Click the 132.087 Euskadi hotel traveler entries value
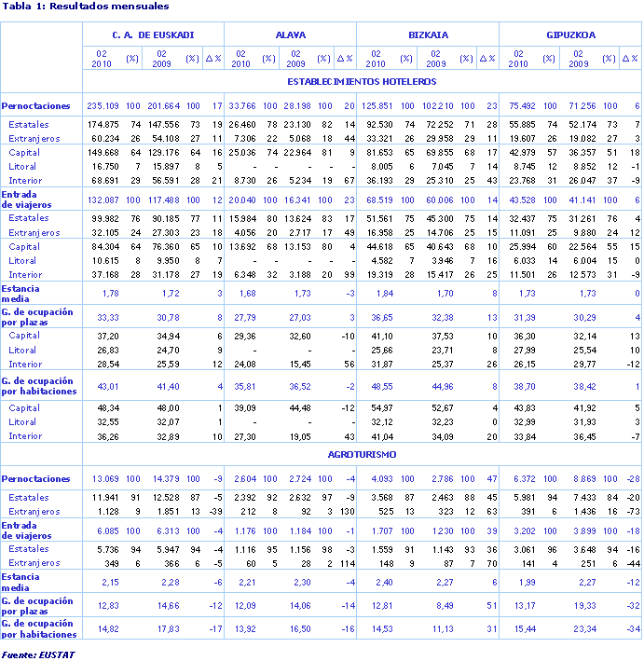This screenshot has width=644, height=661. pyautogui.click(x=104, y=199)
